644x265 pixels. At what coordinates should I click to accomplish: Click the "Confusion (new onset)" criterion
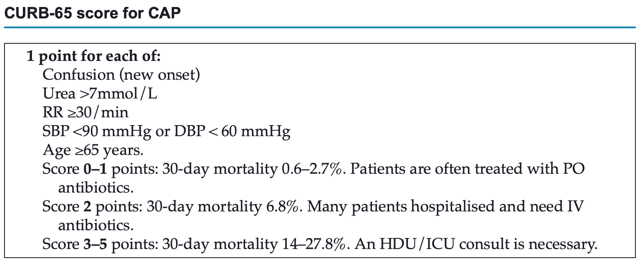pos(121,74)
